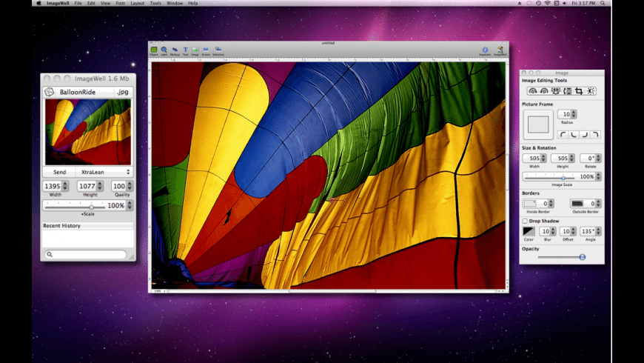Round the top-right picture frame corner

tap(595, 134)
